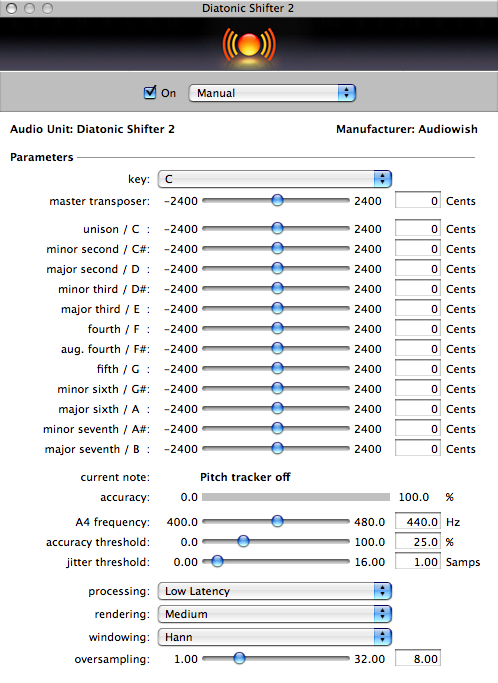Screen dimensions: 498x683
Task: Click the unison / C slider knob
Action: tap(277, 228)
